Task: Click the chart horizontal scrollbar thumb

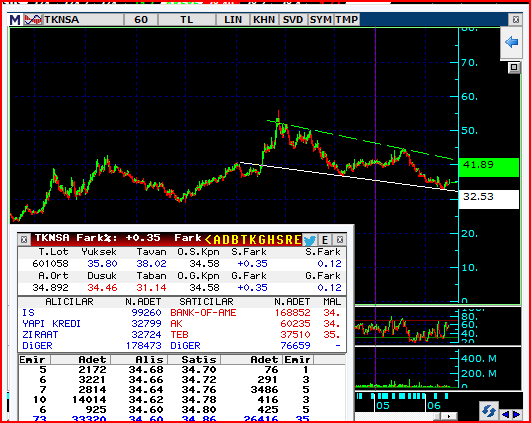Action: click(x=437, y=416)
